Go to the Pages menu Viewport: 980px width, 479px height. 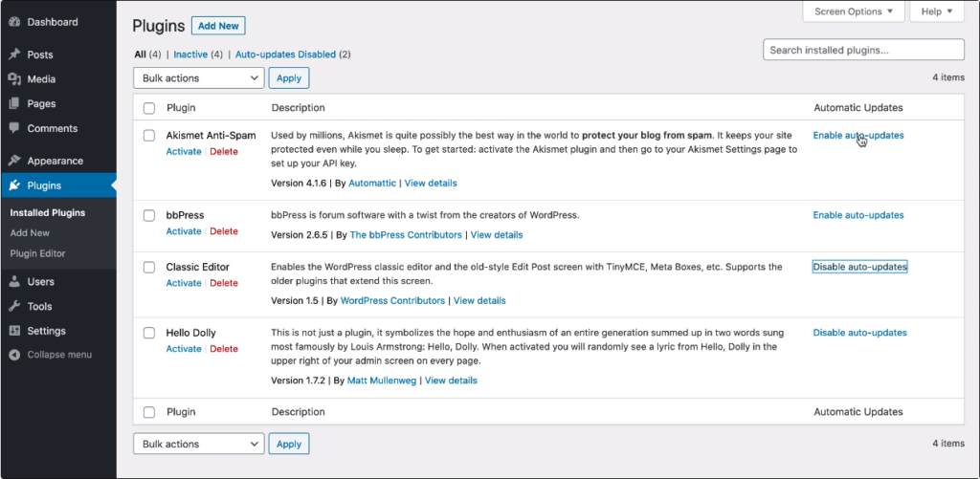point(41,103)
